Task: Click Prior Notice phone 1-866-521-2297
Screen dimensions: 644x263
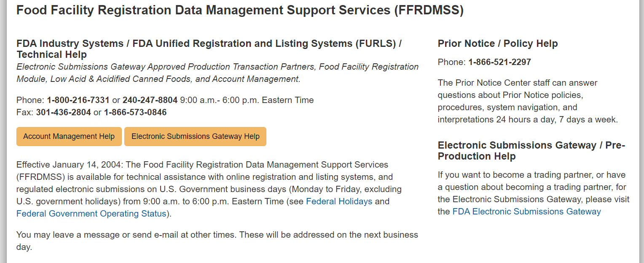Action: (x=499, y=62)
